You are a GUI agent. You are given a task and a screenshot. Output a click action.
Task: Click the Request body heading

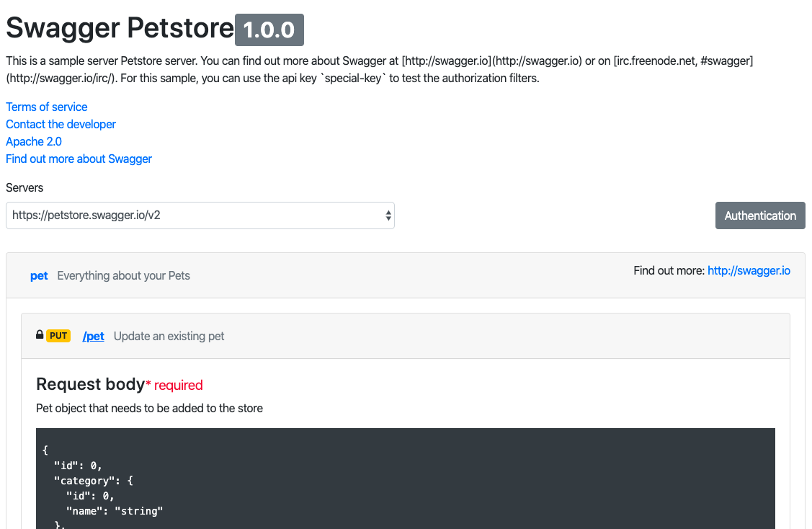(90, 384)
